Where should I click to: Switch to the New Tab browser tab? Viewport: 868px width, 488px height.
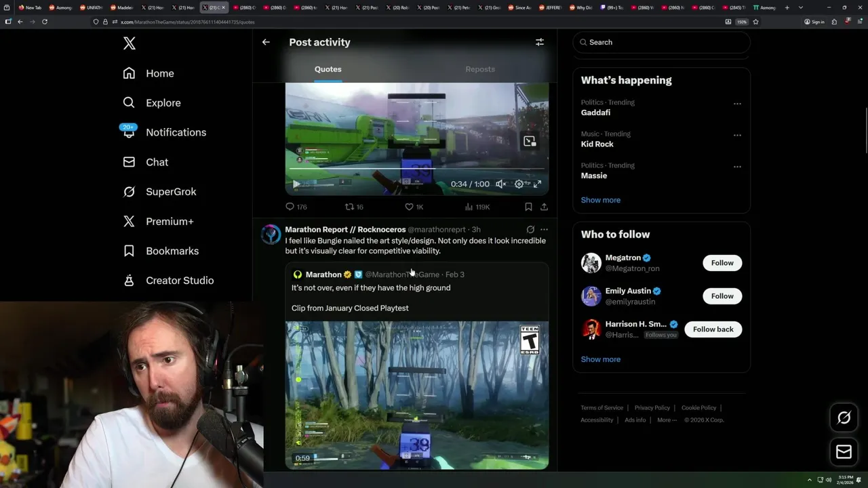coord(30,7)
